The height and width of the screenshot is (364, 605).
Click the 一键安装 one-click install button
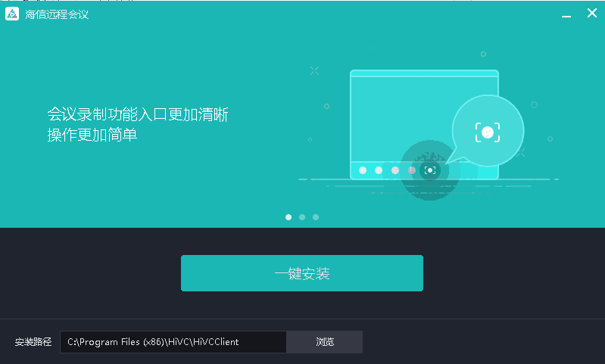(301, 273)
